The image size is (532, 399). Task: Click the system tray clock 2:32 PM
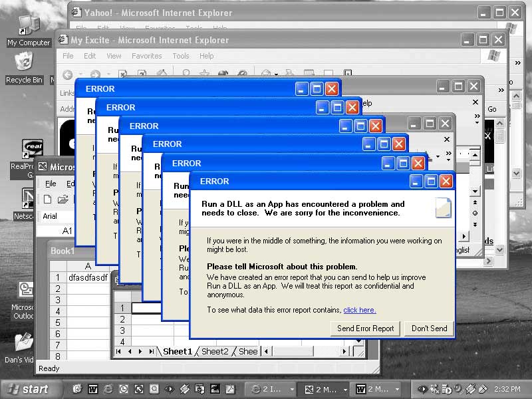(x=507, y=389)
